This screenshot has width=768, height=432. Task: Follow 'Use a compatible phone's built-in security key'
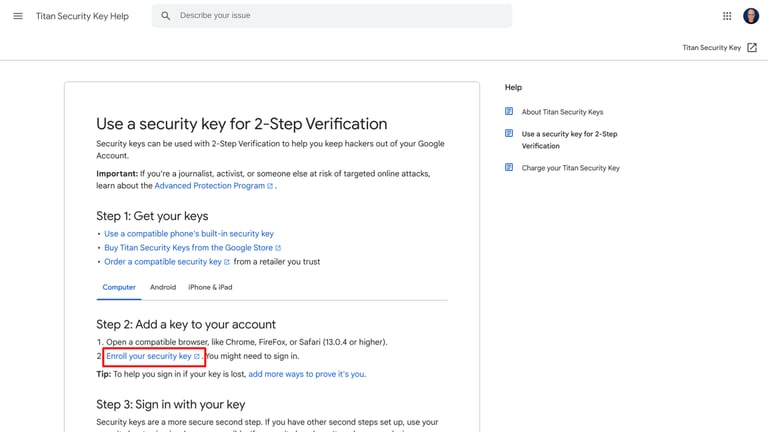(x=188, y=234)
